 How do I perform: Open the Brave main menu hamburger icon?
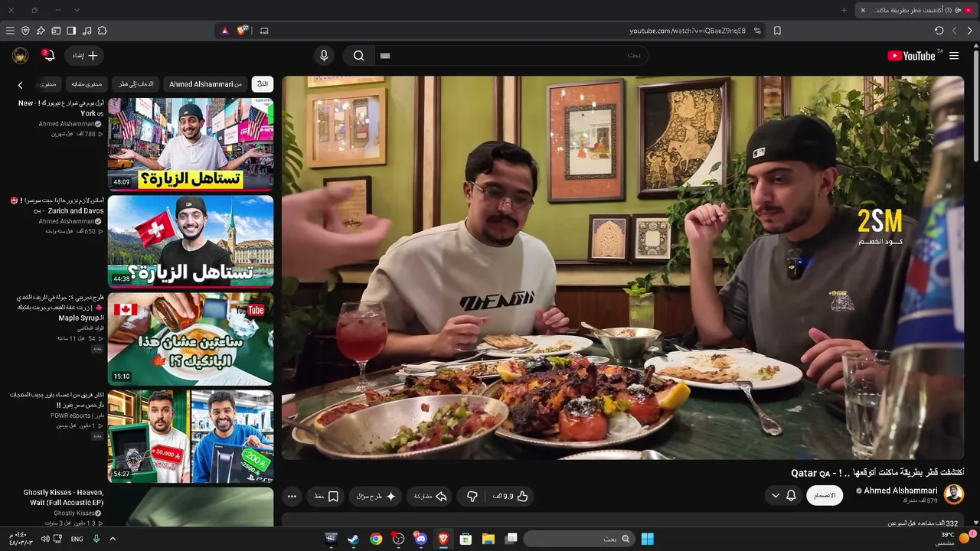click(10, 31)
